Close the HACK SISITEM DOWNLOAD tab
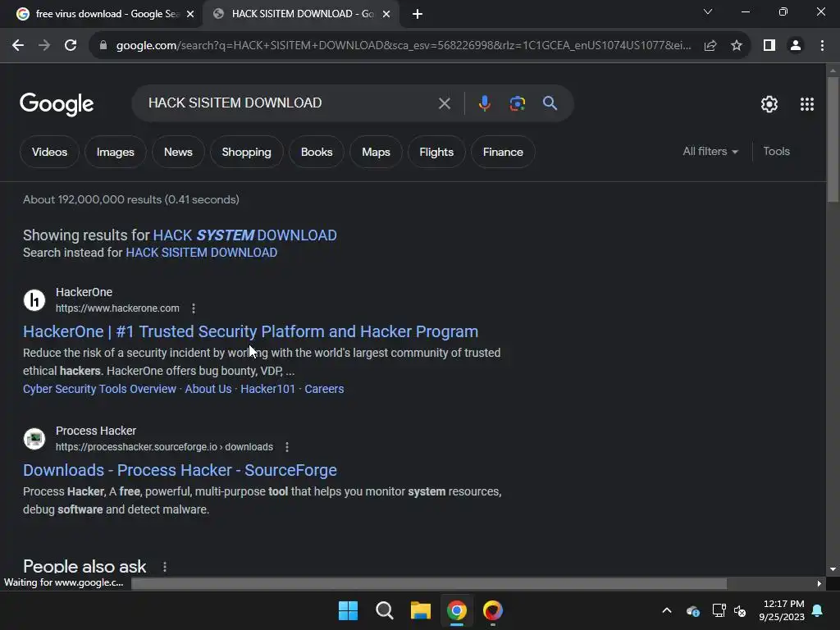The width and height of the screenshot is (840, 630). click(386, 14)
